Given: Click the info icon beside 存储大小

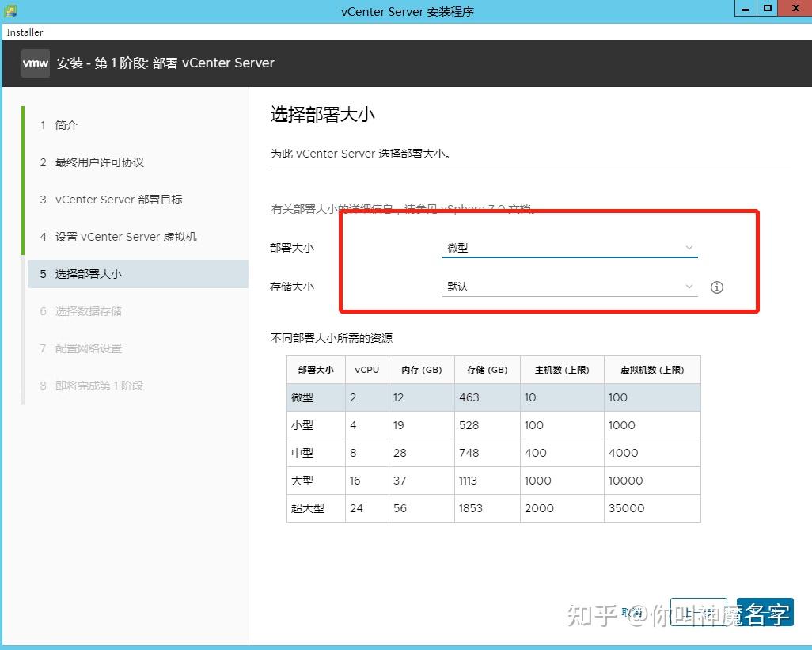Looking at the screenshot, I should [716, 287].
